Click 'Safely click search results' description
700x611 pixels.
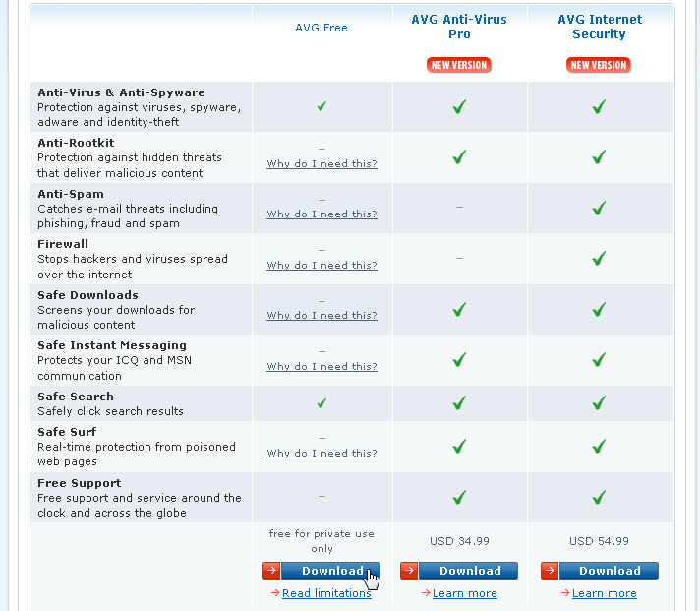pyautogui.click(x=110, y=411)
